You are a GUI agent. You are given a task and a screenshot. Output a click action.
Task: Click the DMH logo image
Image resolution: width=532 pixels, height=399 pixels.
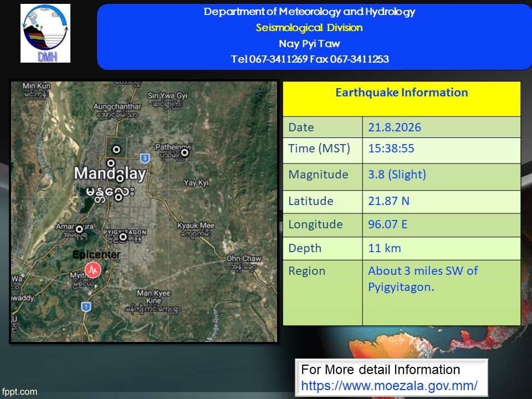(x=45, y=33)
